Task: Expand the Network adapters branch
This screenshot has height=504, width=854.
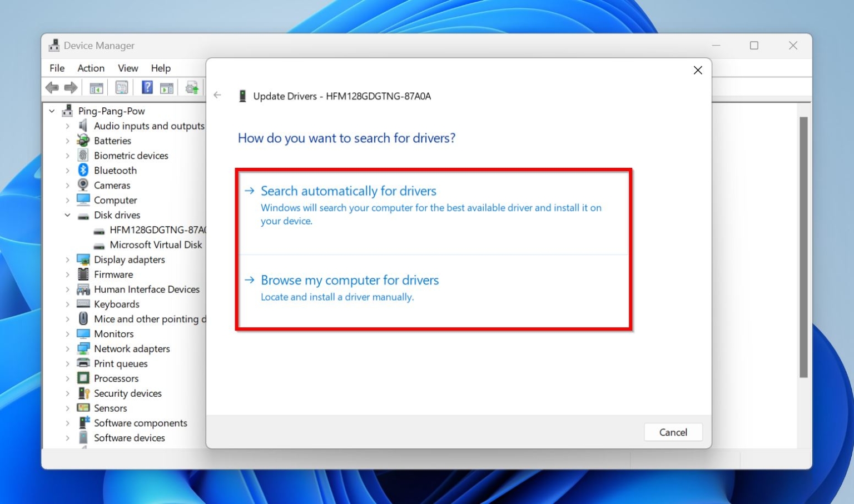Action: click(67, 348)
